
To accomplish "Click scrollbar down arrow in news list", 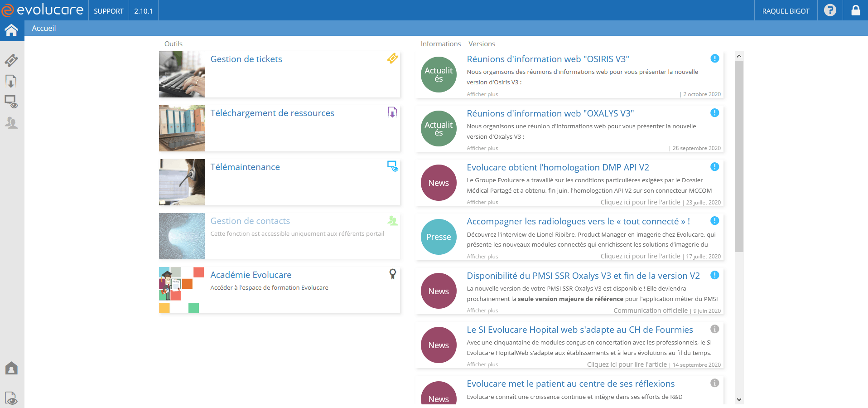I will click(x=739, y=399).
